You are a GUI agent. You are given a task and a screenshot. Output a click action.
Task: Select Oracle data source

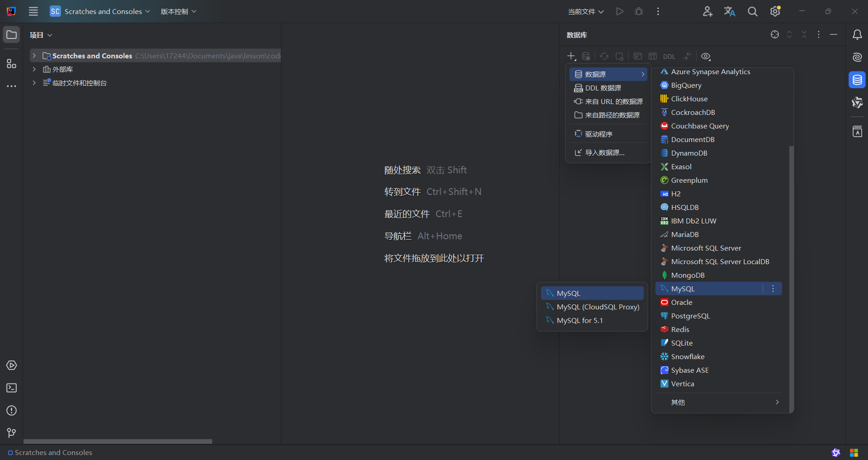(719, 302)
